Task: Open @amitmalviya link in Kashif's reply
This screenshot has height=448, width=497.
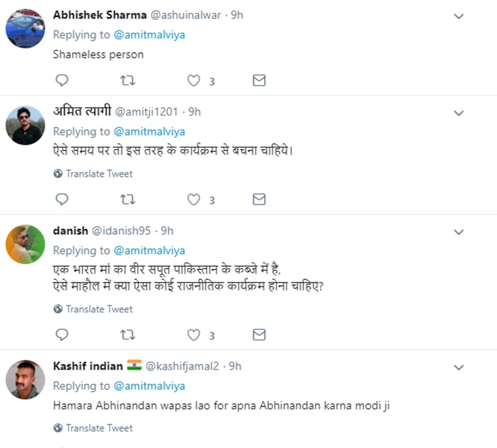Action: [149, 386]
